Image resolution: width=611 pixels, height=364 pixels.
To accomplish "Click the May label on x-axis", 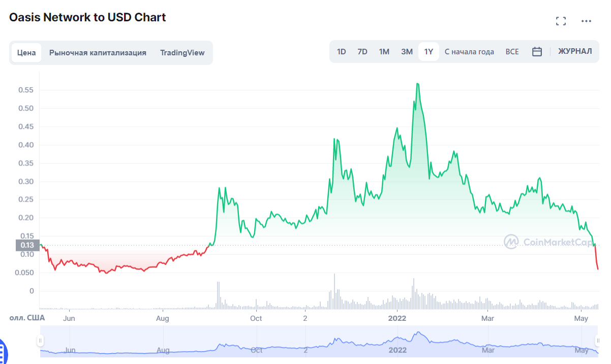I will 581,318.
